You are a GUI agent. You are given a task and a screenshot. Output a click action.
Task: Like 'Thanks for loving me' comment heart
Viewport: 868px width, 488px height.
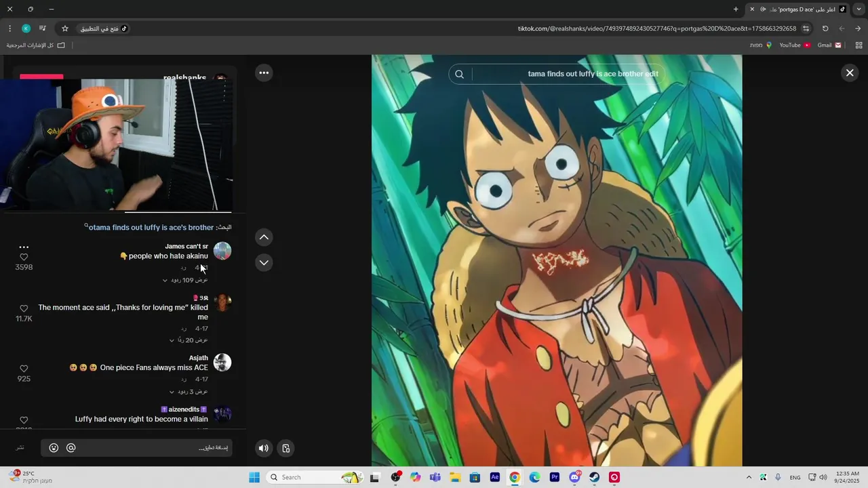click(24, 309)
